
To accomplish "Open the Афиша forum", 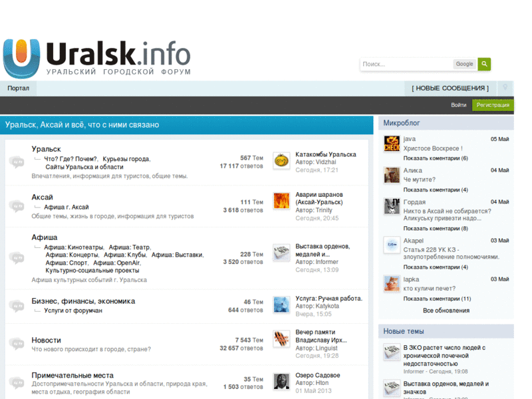I will (x=45, y=237).
